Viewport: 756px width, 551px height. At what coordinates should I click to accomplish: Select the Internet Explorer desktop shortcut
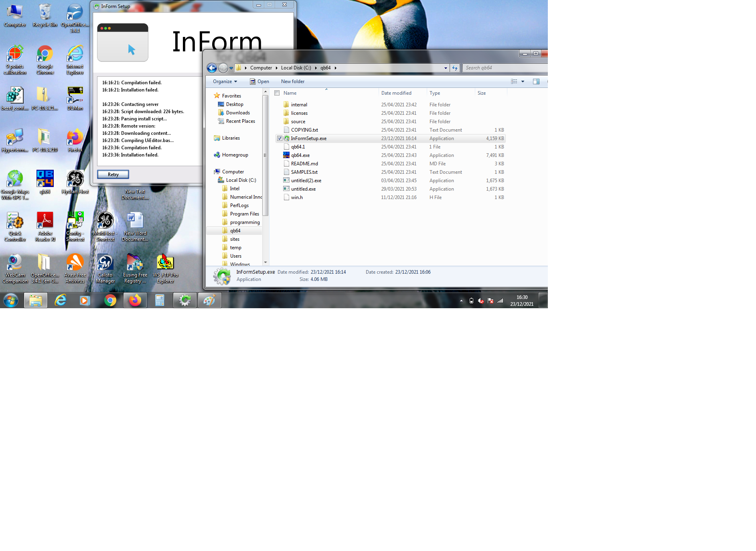pos(75,60)
